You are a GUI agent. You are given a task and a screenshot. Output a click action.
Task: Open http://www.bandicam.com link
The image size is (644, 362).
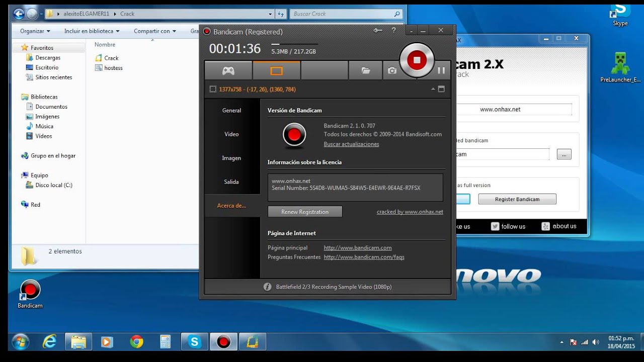[x=358, y=248]
